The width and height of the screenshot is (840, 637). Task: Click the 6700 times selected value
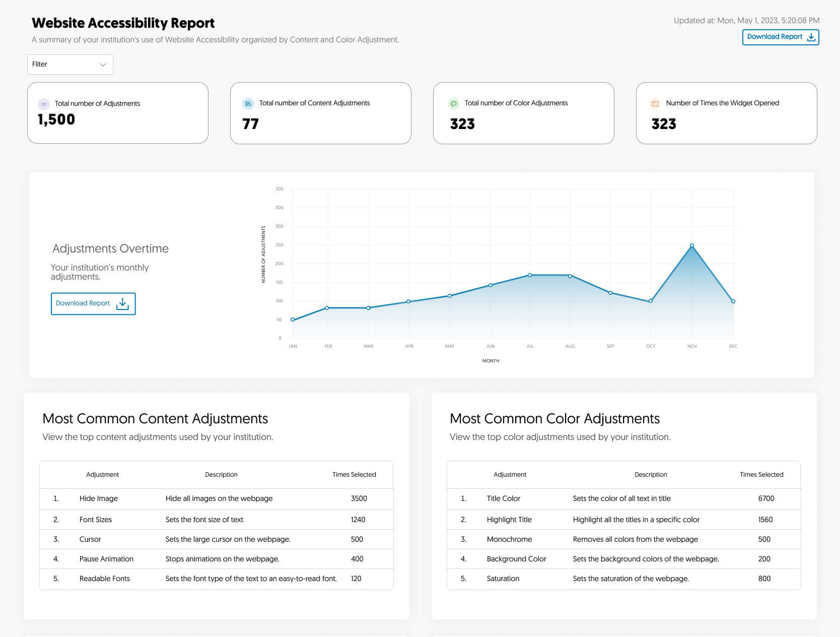(x=766, y=498)
